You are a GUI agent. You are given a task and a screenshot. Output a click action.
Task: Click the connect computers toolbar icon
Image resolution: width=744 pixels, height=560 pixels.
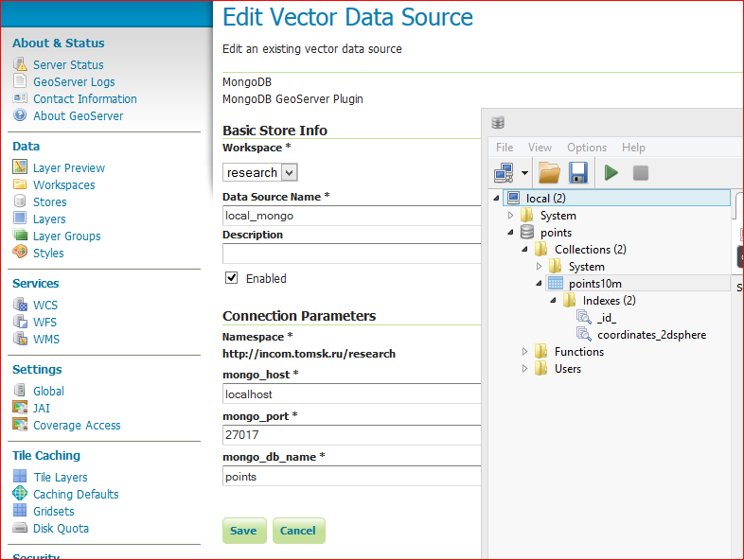click(x=504, y=173)
